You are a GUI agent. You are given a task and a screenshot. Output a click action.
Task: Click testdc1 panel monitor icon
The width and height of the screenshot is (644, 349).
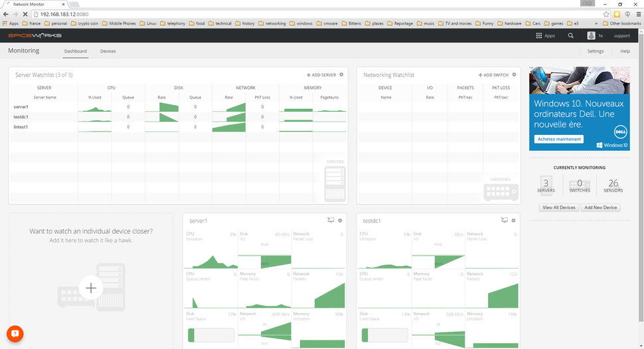[x=505, y=220]
